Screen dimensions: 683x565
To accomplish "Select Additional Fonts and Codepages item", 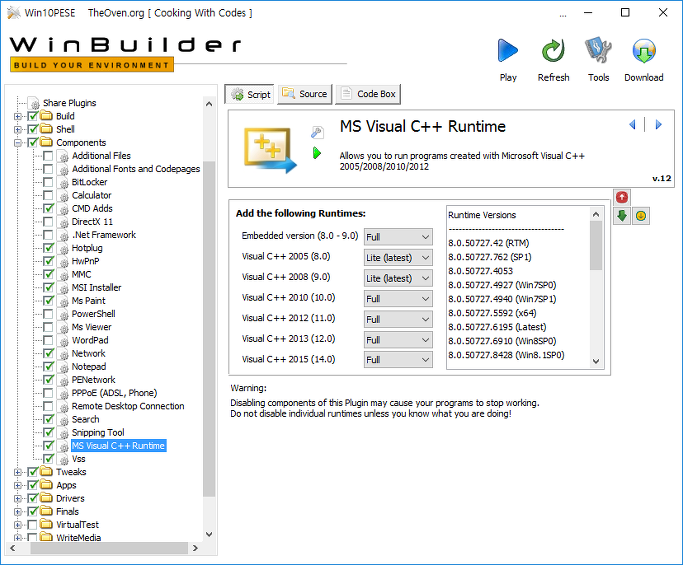I will click(136, 169).
